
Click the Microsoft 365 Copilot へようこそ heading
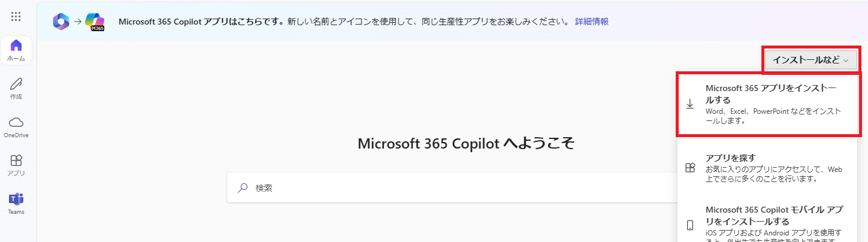coord(466,143)
